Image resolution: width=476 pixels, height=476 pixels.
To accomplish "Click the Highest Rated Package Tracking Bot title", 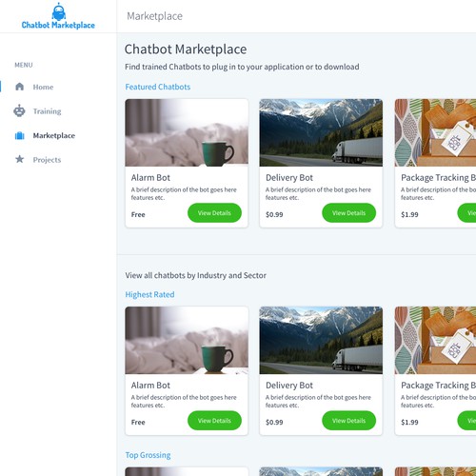I will [438, 386].
